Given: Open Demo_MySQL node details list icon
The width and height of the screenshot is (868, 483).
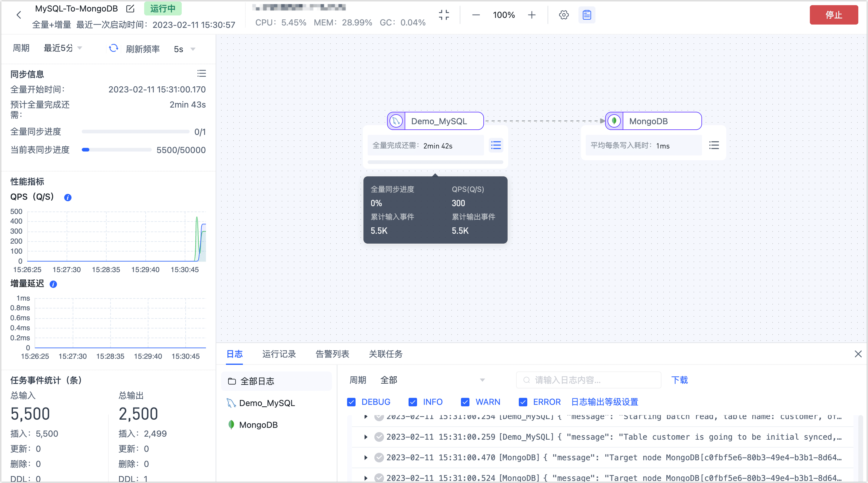Looking at the screenshot, I should tap(496, 145).
